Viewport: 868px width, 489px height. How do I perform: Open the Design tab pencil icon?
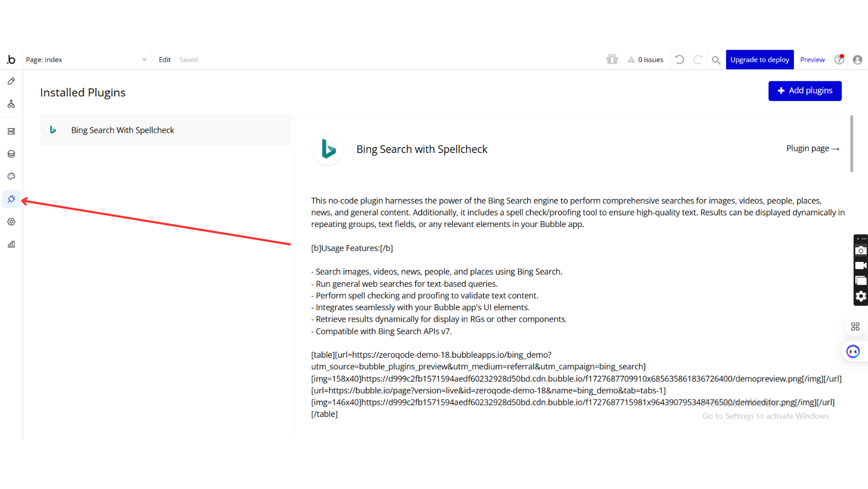(x=11, y=81)
